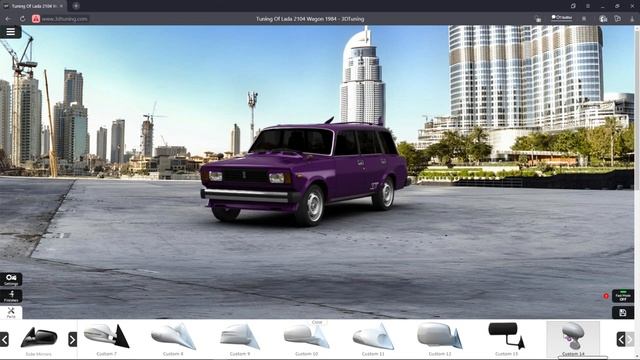
Task: Choose the Custom 10 side mirror
Action: (307, 339)
